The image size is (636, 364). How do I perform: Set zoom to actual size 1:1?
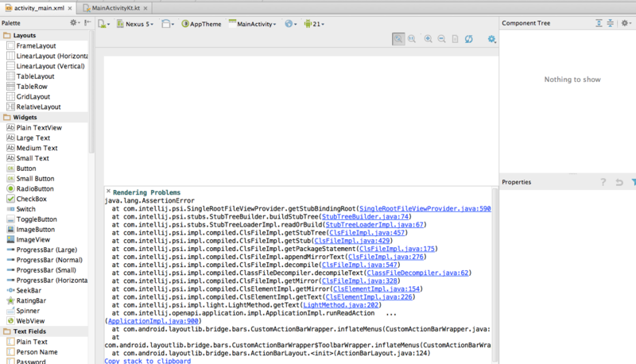[412, 39]
